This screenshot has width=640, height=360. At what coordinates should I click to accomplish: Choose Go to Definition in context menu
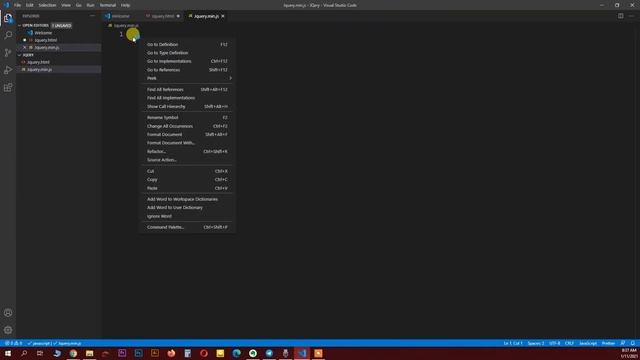[x=187, y=44]
